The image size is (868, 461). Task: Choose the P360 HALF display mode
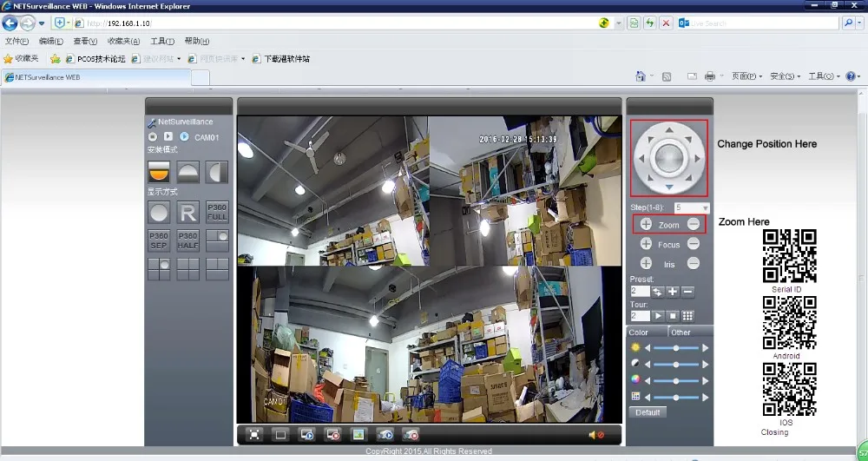(188, 240)
